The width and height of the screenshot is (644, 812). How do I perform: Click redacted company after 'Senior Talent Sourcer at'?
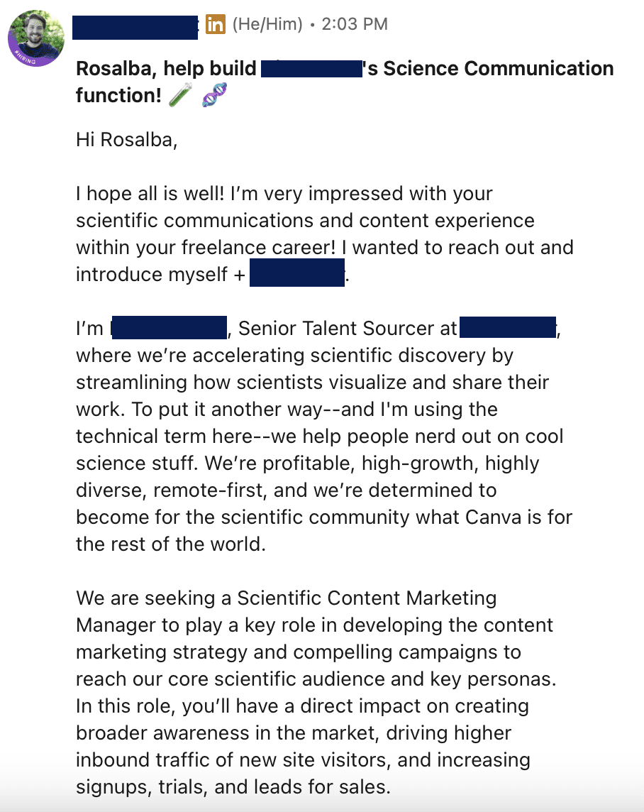pyautogui.click(x=507, y=329)
